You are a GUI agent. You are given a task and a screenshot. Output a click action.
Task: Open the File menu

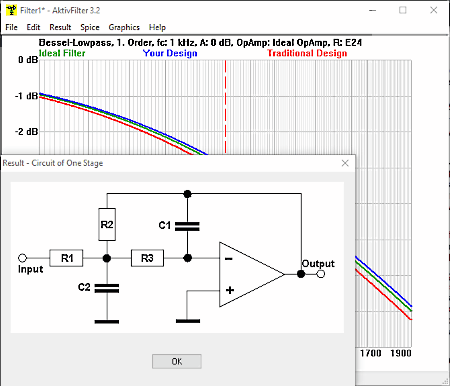click(11, 27)
